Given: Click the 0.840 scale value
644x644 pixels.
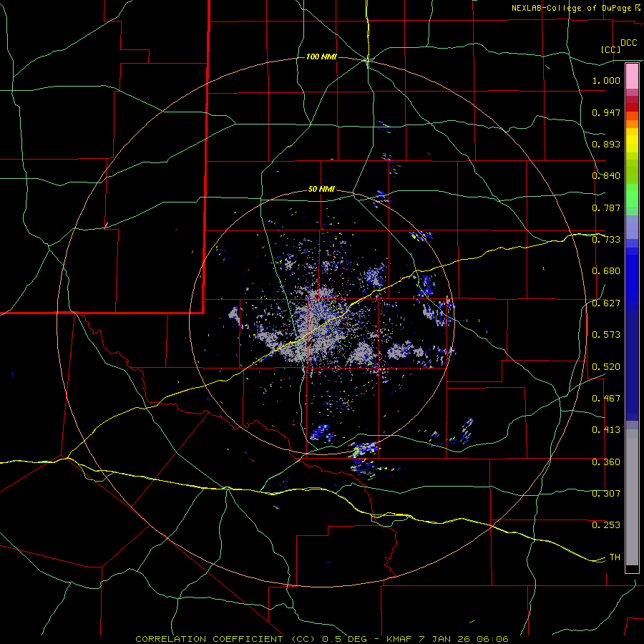Looking at the screenshot, I should click(x=606, y=176).
